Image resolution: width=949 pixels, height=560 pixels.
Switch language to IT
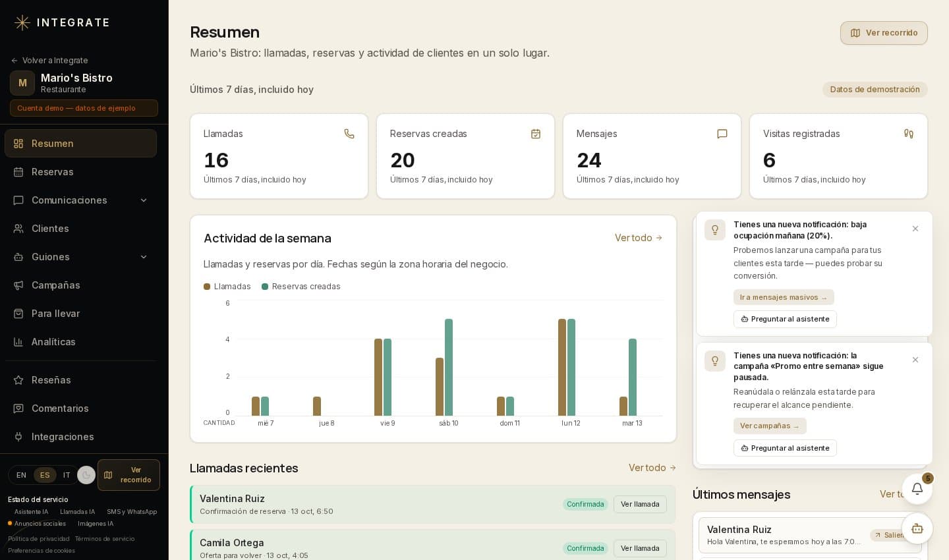[67, 475]
